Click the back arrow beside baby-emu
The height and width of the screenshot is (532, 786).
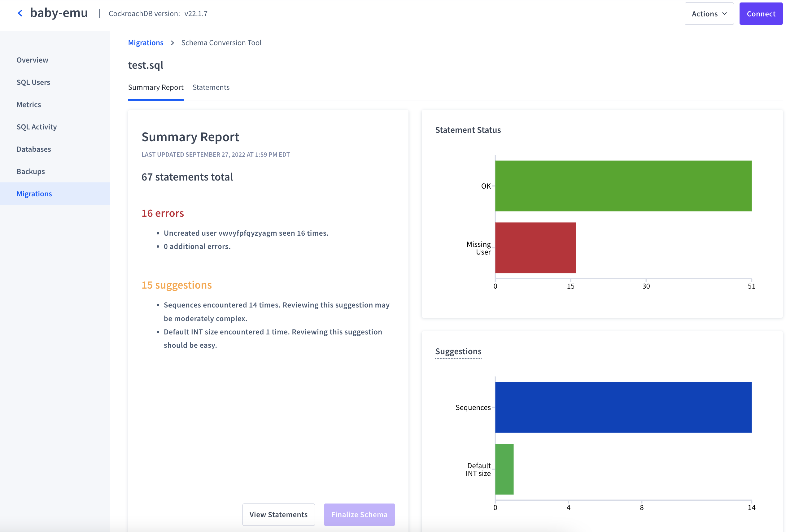[x=20, y=14]
